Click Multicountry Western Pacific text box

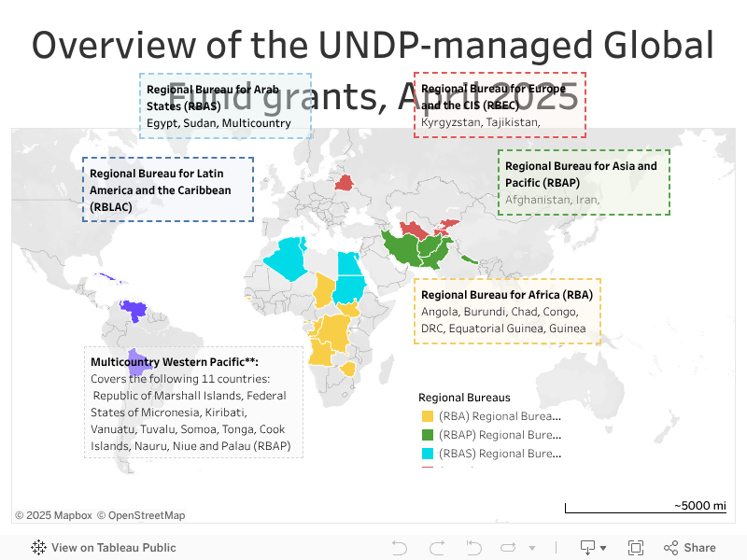click(193, 401)
